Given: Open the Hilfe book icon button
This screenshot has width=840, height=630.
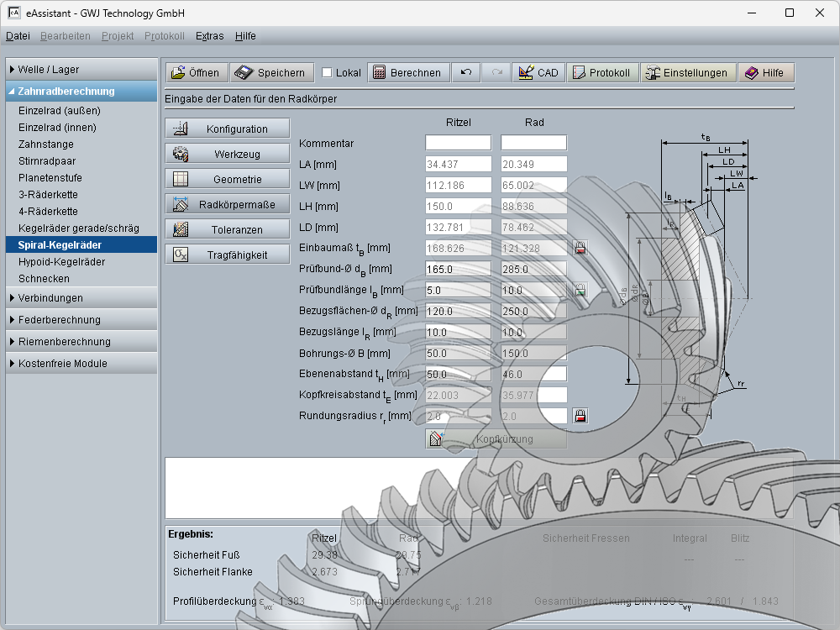Looking at the screenshot, I should [765, 73].
